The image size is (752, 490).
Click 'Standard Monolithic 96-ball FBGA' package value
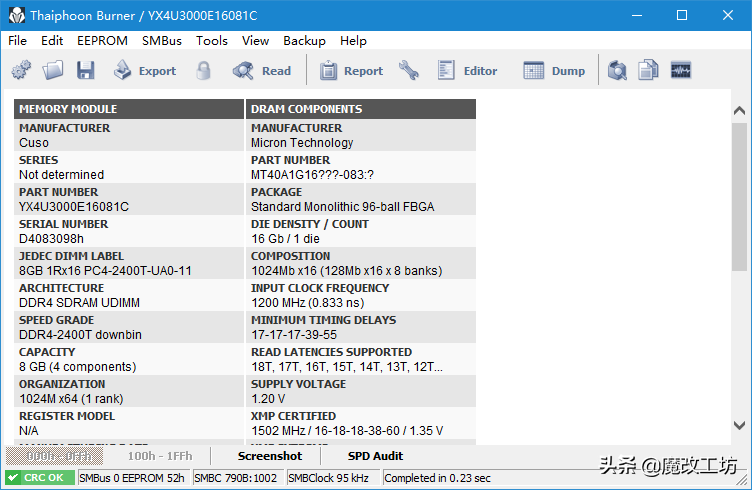click(x=342, y=207)
